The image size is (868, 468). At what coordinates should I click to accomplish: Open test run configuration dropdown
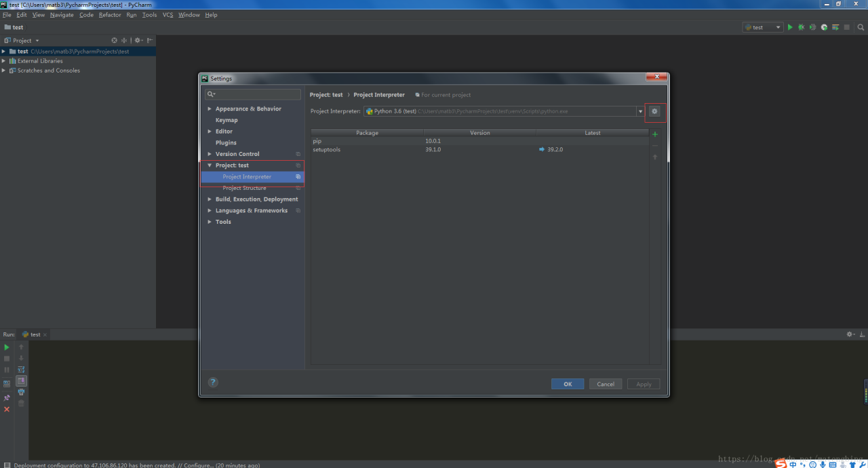point(762,27)
